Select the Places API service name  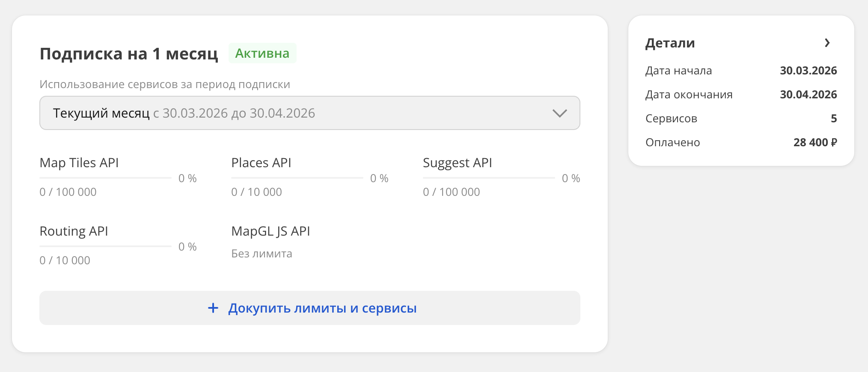pos(261,163)
